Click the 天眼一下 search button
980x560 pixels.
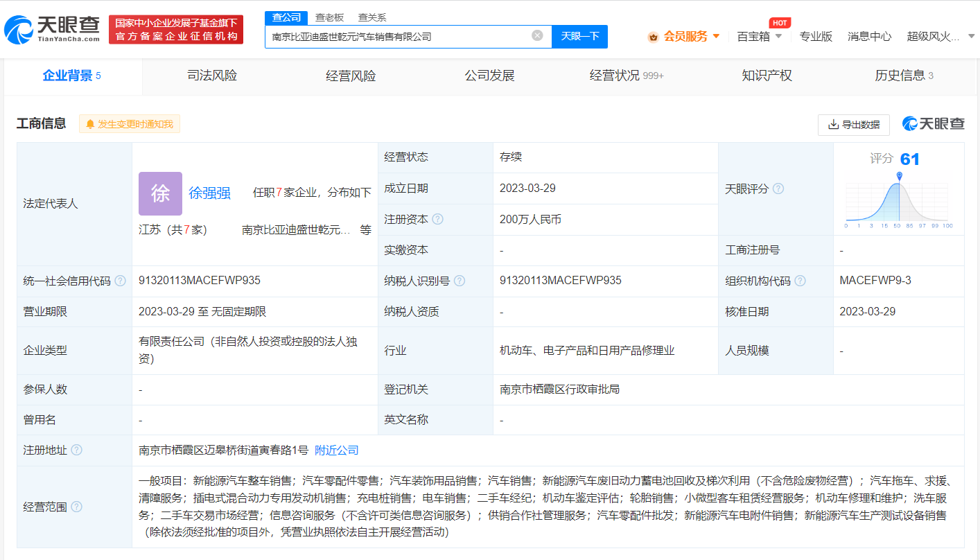click(x=579, y=36)
